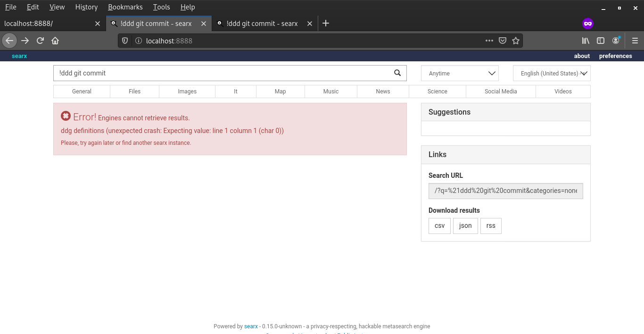The height and width of the screenshot is (334, 644).
Task: Select the Science category
Action: click(437, 91)
